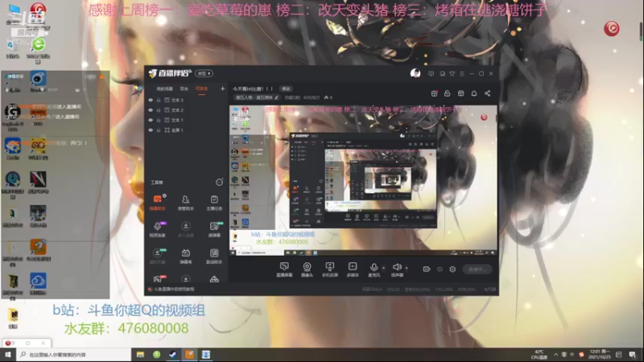Add 直播屏幕 screen capture source
This screenshot has width=644, height=362.
point(284,269)
